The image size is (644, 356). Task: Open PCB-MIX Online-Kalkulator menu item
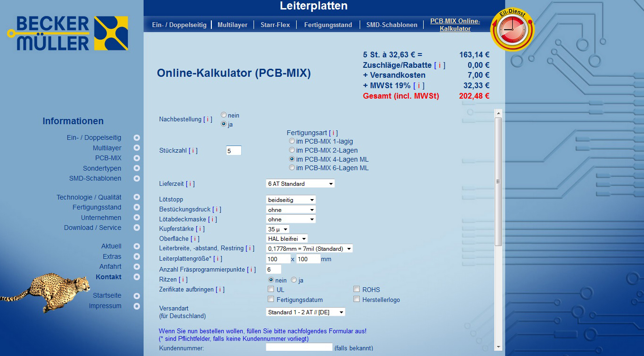(x=455, y=25)
